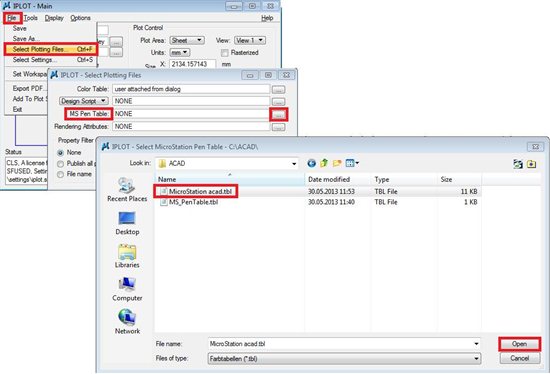Sort files by Date modified column

338,179
